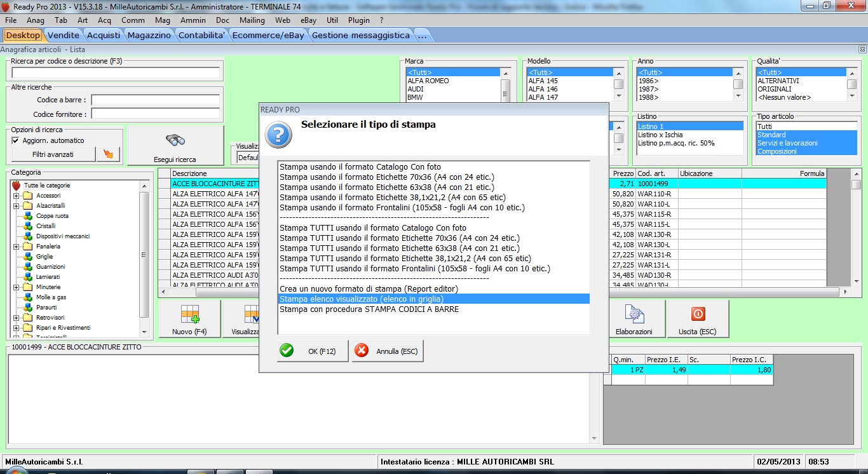Click the Paraurti cubes icon

[x=27, y=308]
